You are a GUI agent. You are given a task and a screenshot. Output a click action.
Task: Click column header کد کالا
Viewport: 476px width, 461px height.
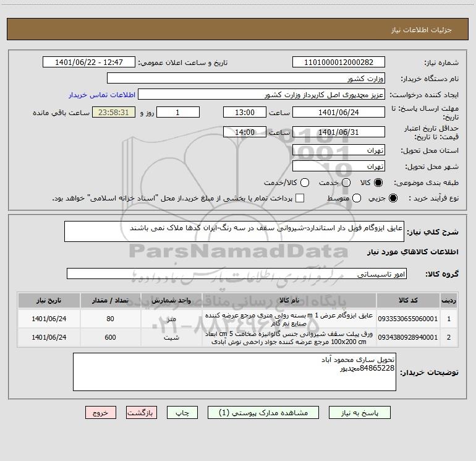pos(408,300)
